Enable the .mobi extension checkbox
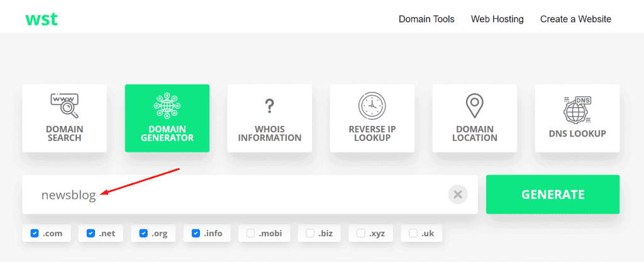644x262 pixels. coord(250,234)
